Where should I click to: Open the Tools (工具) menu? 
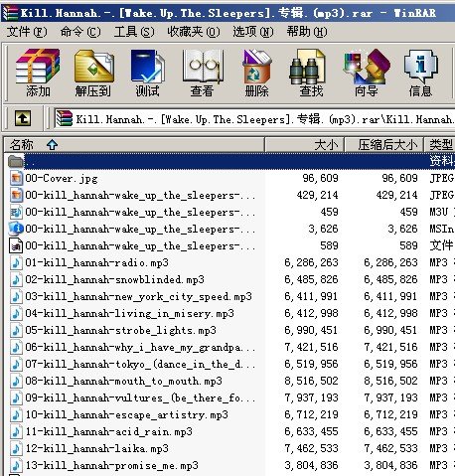point(134,32)
